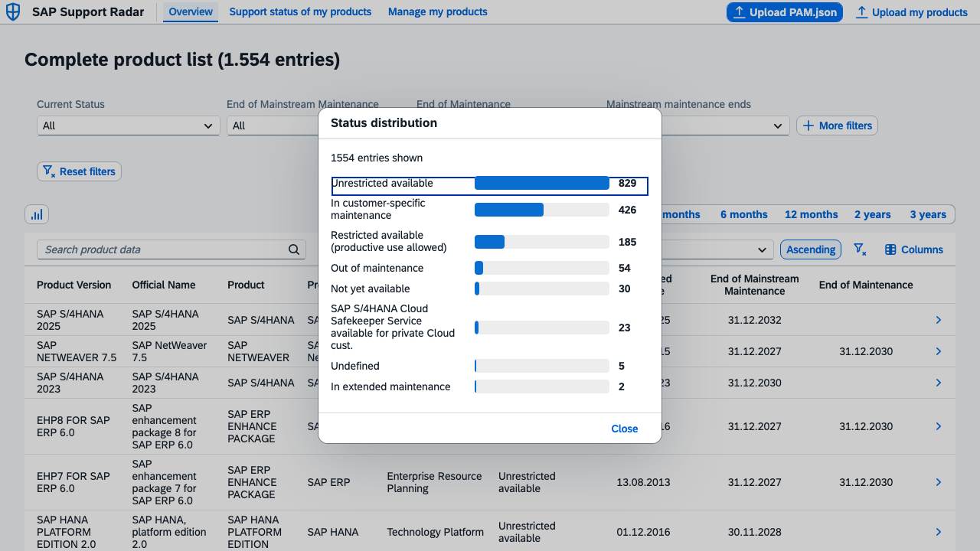This screenshot has height=551, width=980.
Task: Add filters with the More filters button
Action: tap(838, 126)
